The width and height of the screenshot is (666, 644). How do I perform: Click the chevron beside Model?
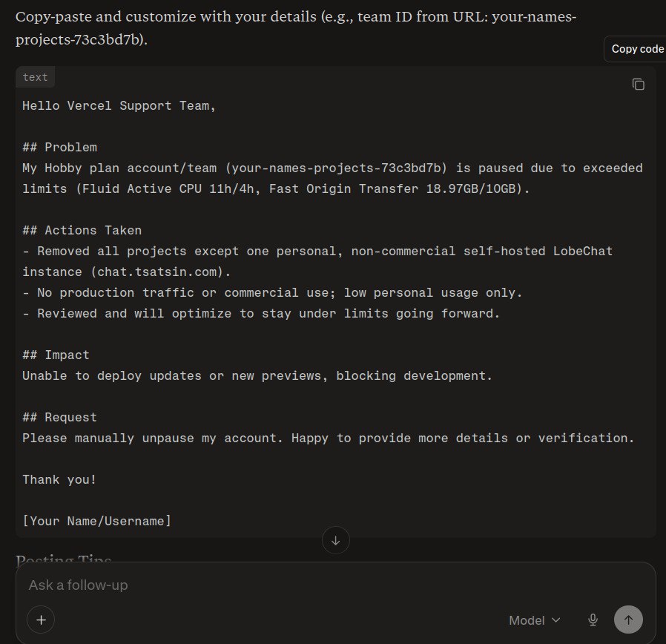click(556, 620)
